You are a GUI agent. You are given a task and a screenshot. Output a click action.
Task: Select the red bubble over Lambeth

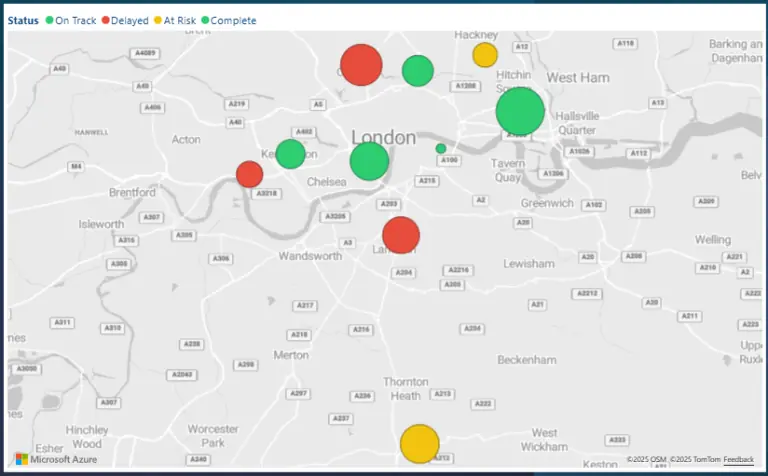tap(401, 236)
